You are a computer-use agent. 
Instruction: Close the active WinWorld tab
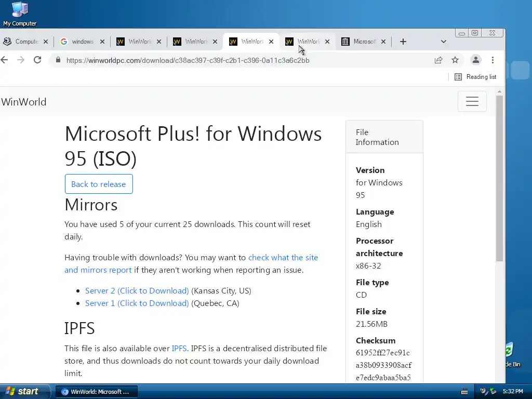coord(271,42)
